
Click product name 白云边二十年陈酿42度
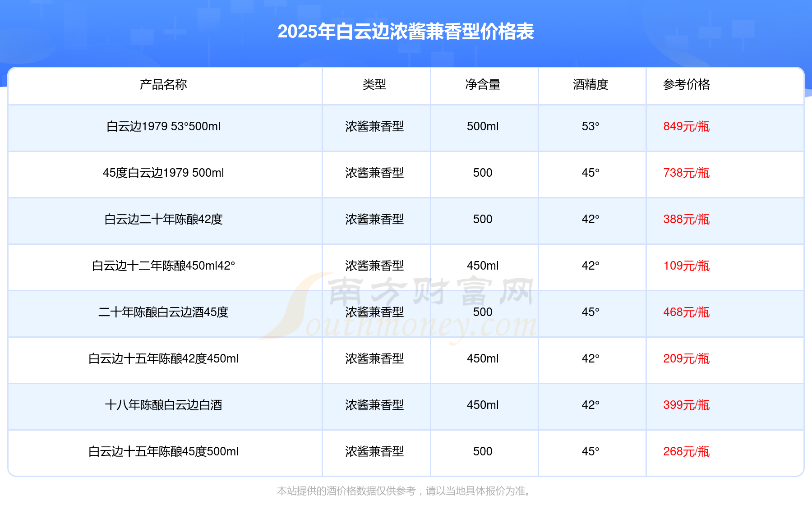pyautogui.click(x=163, y=219)
